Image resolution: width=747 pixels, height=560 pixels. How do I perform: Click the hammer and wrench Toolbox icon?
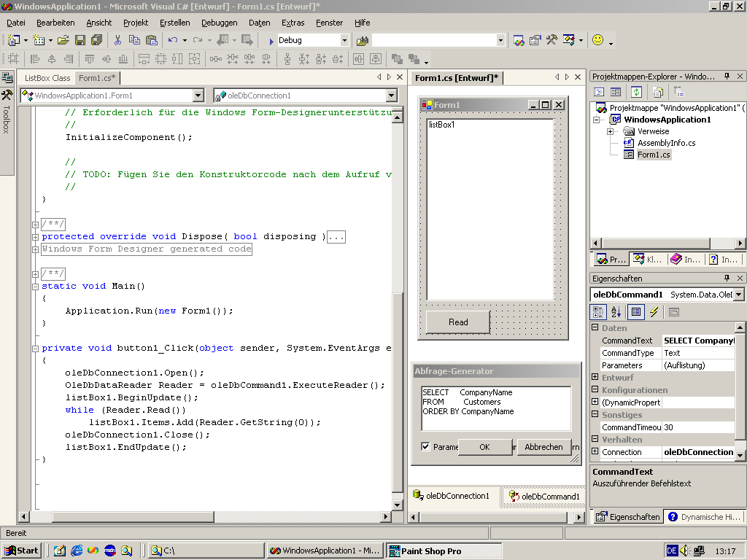[551, 41]
